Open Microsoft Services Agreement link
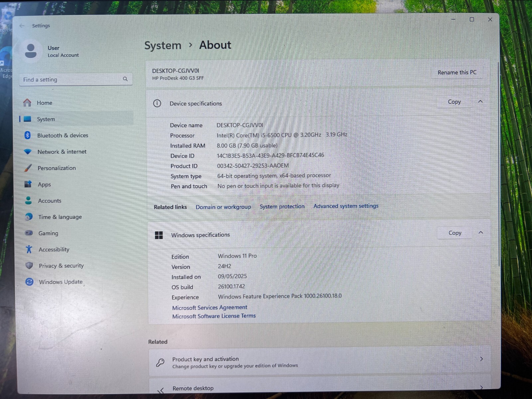The height and width of the screenshot is (399, 532). point(209,308)
